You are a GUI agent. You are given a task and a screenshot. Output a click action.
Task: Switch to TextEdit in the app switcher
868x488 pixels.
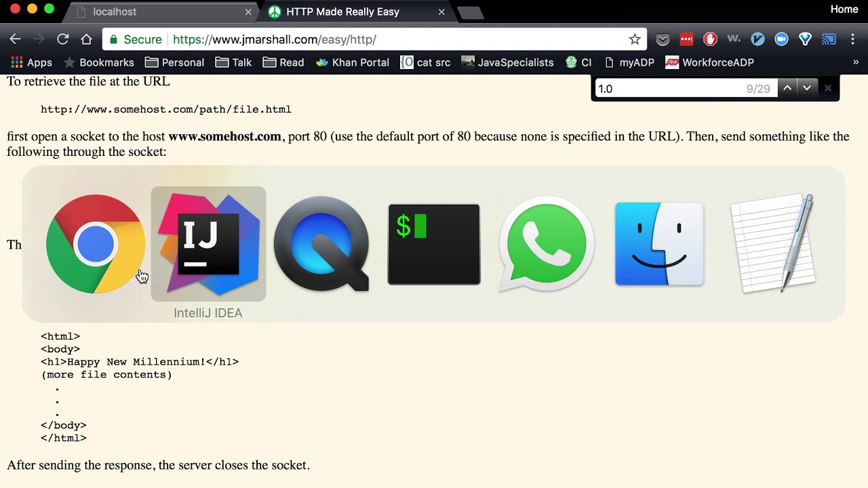point(772,244)
